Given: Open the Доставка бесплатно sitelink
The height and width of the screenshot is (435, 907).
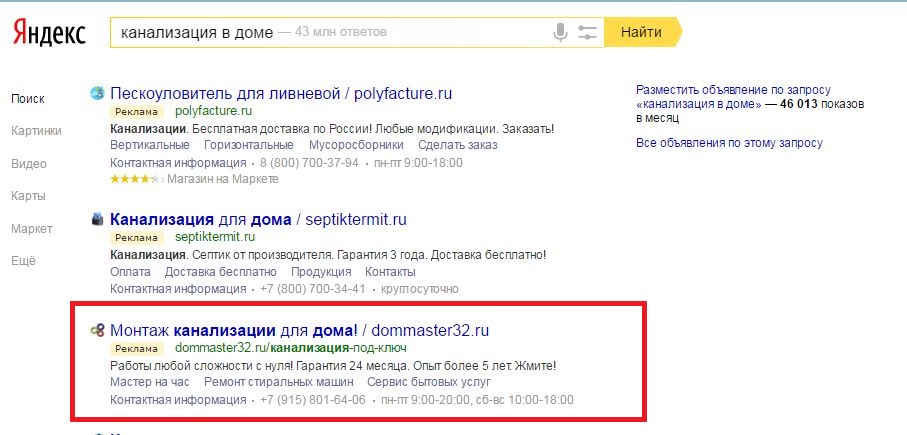Looking at the screenshot, I should (220, 271).
